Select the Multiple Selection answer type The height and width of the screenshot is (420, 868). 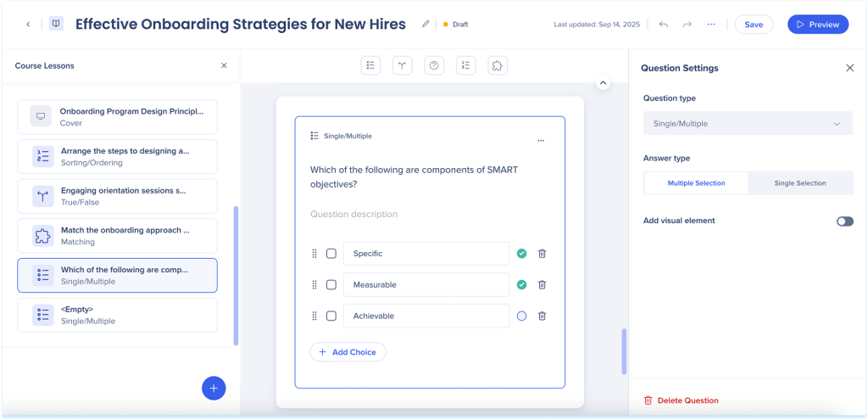(696, 183)
